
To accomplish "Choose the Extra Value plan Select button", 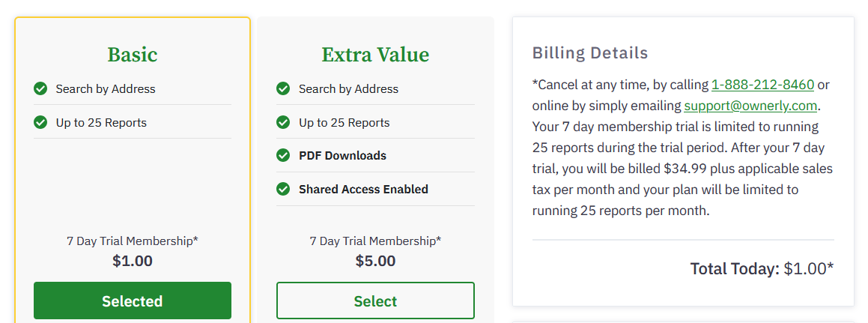I will pyautogui.click(x=375, y=301).
